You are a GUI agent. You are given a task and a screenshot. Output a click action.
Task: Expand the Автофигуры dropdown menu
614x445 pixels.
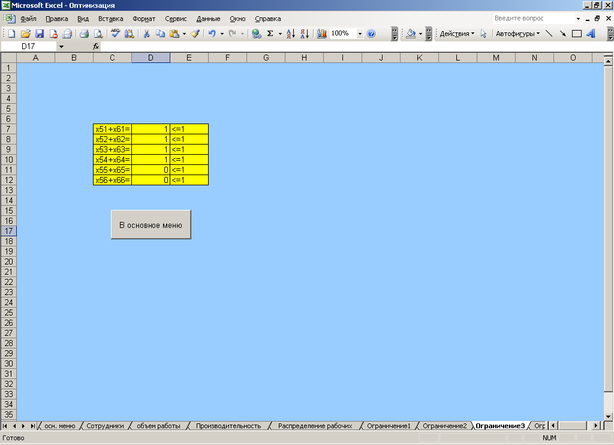(x=516, y=33)
